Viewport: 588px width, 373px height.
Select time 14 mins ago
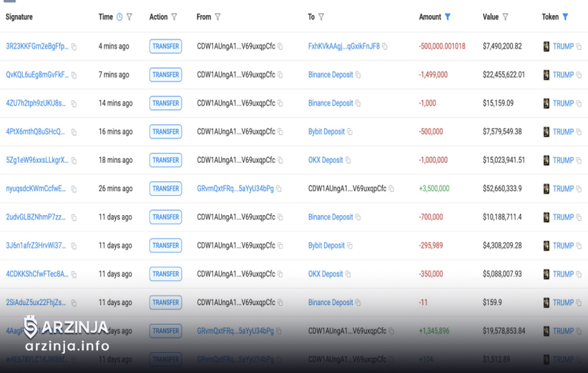tap(115, 104)
